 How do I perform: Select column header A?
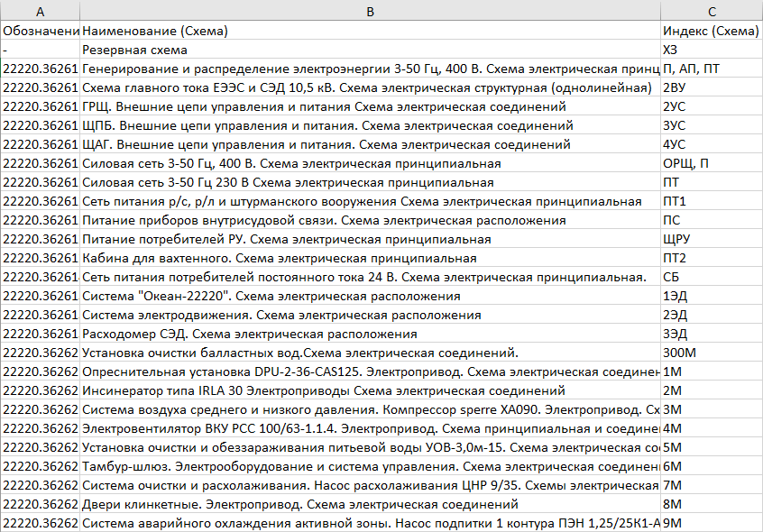(39, 9)
